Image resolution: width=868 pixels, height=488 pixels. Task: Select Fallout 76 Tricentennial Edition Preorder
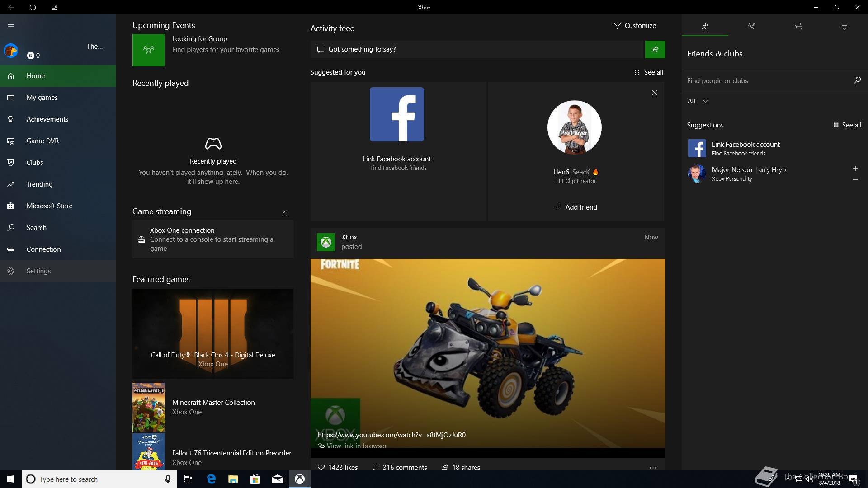[x=231, y=453]
